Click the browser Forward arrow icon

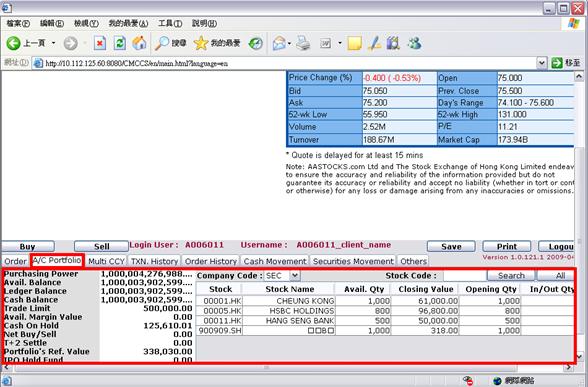coord(70,44)
